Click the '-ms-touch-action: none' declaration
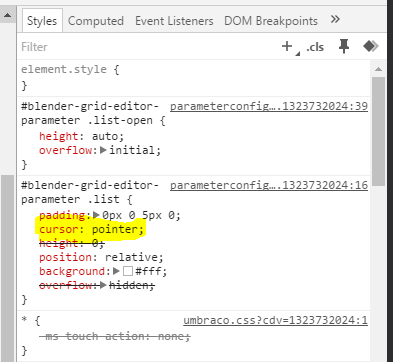393x362 pixels. pyautogui.click(x=115, y=336)
